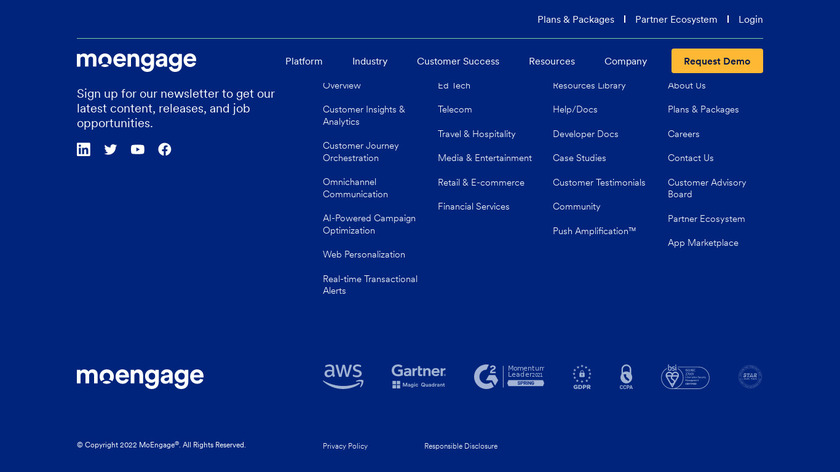
Task: Open the Company navigation menu
Action: (x=626, y=62)
